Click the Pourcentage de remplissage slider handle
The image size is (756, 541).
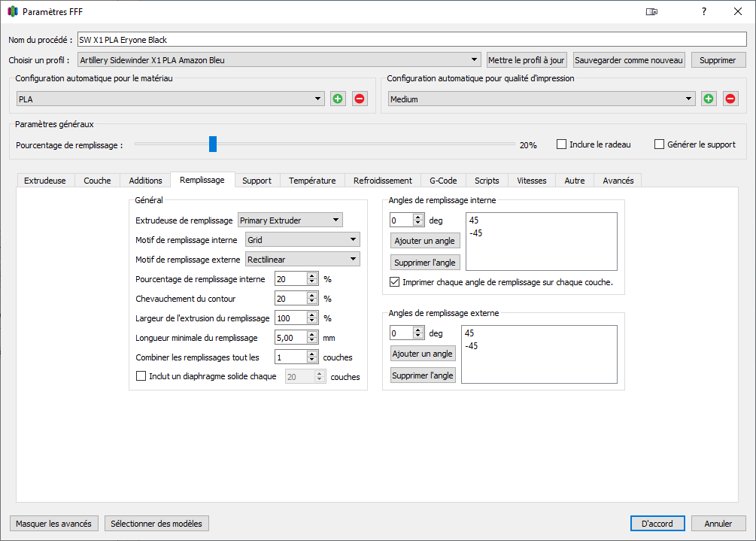tap(213, 144)
